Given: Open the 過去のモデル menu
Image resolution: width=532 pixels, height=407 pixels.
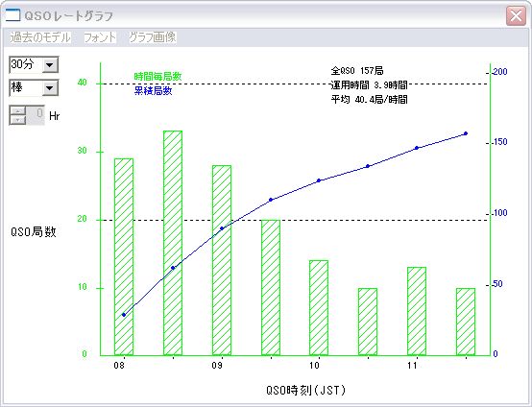Looking at the screenshot, I should click(x=40, y=37).
